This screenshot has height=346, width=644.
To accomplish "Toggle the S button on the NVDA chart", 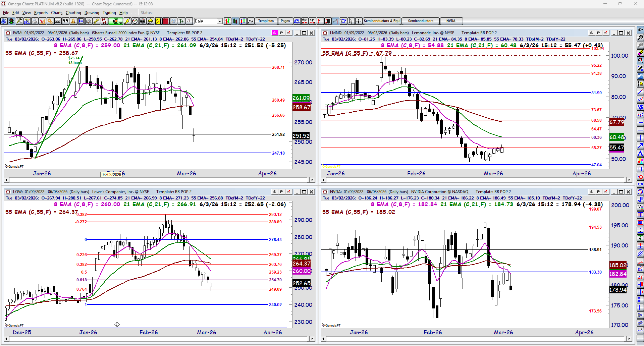I will point(591,192).
